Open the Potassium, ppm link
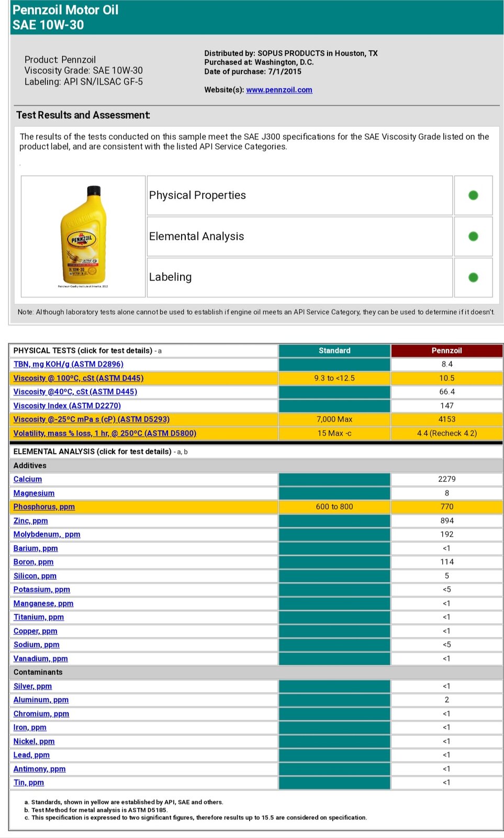This screenshot has width=504, height=838. click(42, 590)
